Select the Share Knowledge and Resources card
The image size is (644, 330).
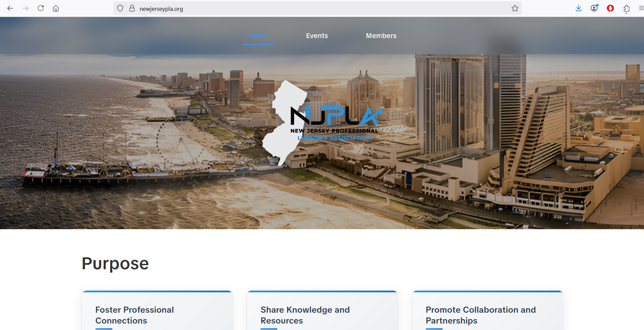(322, 312)
